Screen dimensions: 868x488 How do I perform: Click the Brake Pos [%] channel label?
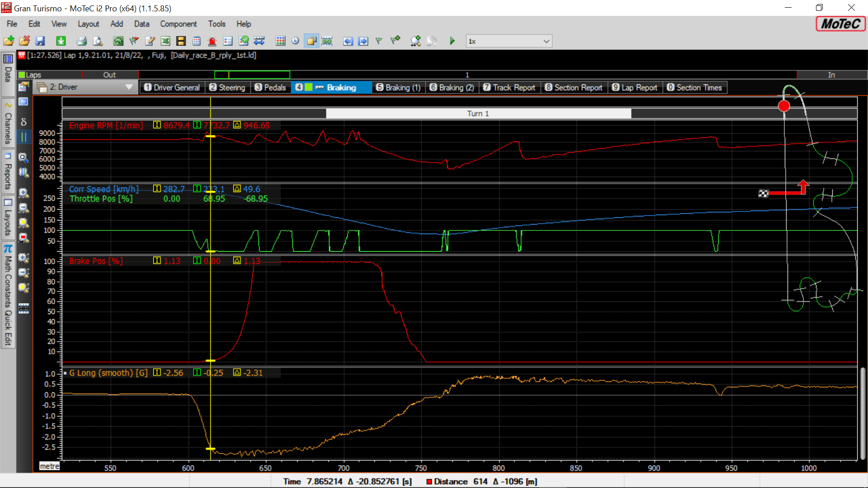[96, 261]
